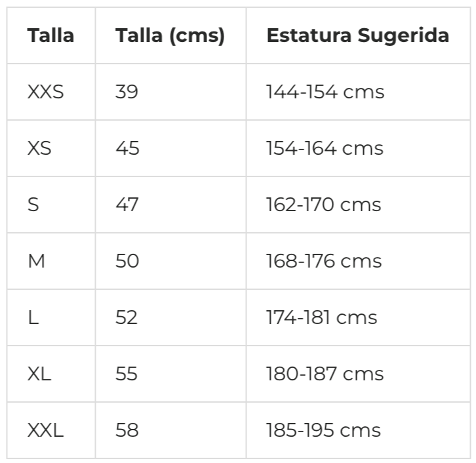Select the XL size cell

point(51,374)
